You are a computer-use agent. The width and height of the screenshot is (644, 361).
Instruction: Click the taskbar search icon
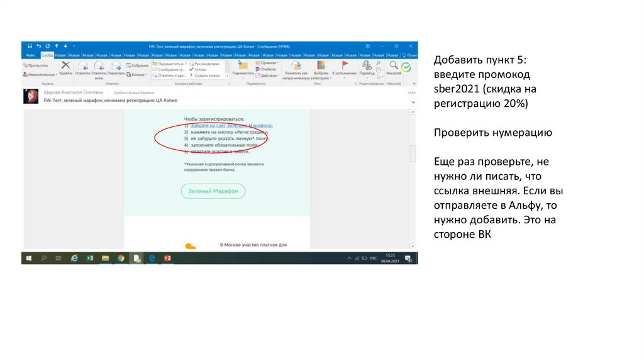(43, 258)
